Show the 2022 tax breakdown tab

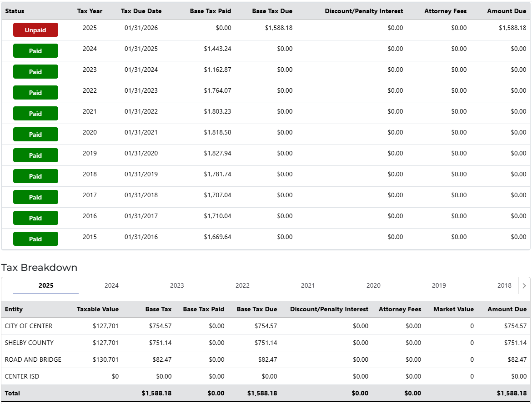(x=242, y=285)
